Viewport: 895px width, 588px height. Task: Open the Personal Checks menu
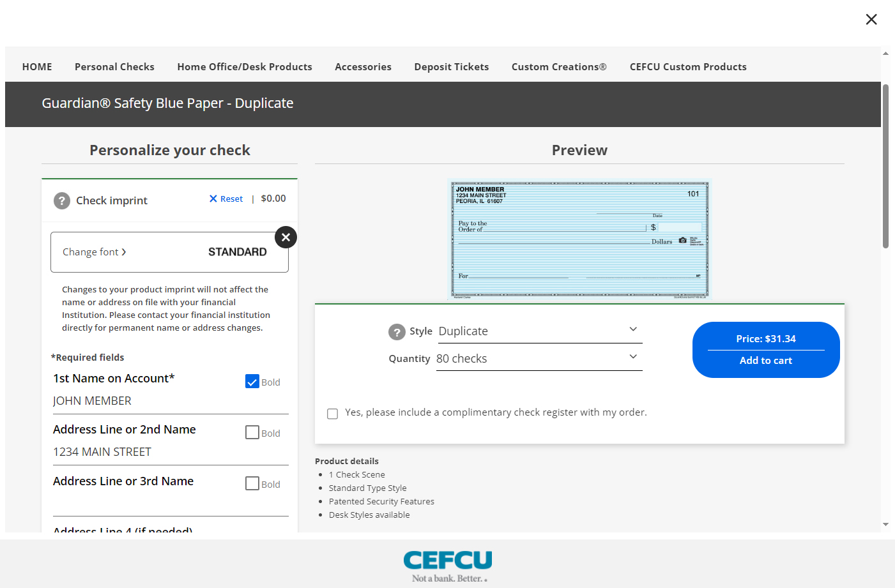[114, 66]
